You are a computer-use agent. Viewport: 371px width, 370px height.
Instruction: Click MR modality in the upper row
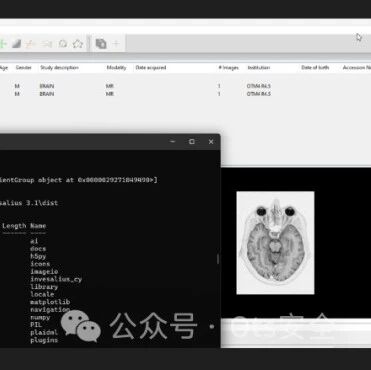point(110,86)
